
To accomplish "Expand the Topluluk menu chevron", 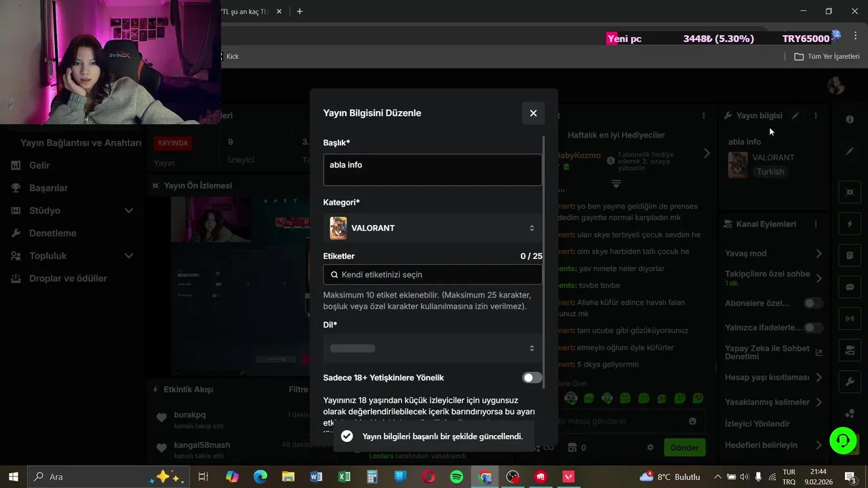I will (129, 256).
